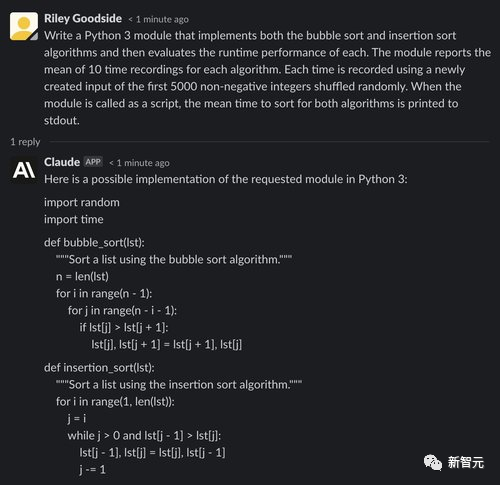
Task: Click the 'n = len(lst)' line
Action: pos(82,277)
